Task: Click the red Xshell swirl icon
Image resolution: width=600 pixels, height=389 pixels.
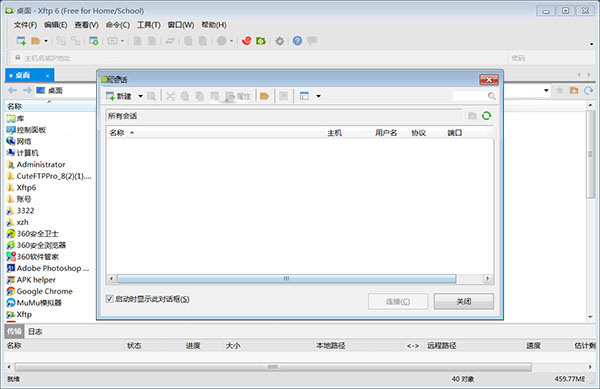Action: point(247,41)
